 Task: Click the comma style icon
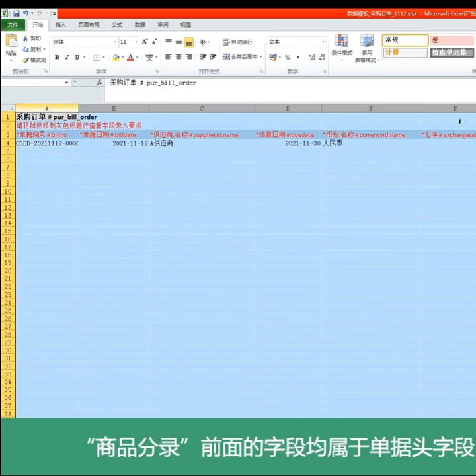(x=298, y=57)
